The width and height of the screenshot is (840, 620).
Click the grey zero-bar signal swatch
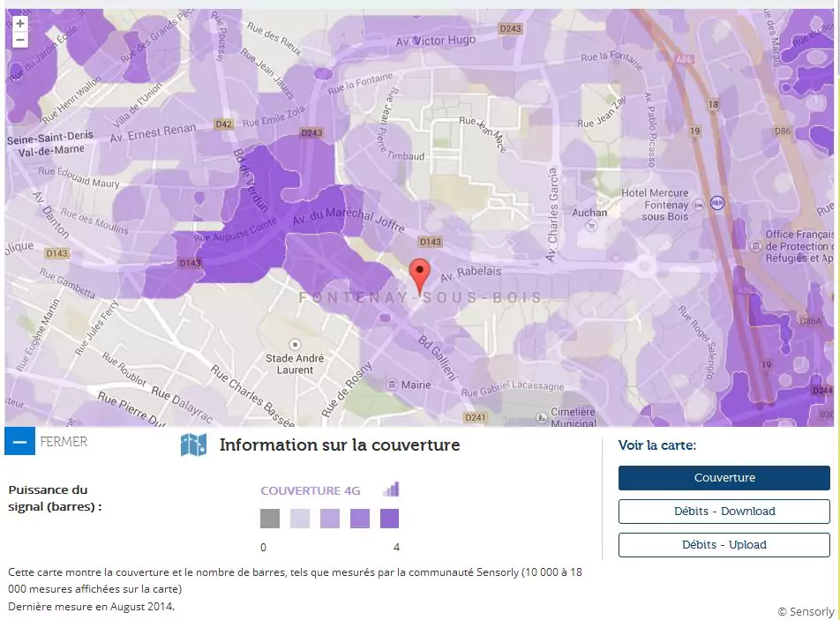point(270,519)
